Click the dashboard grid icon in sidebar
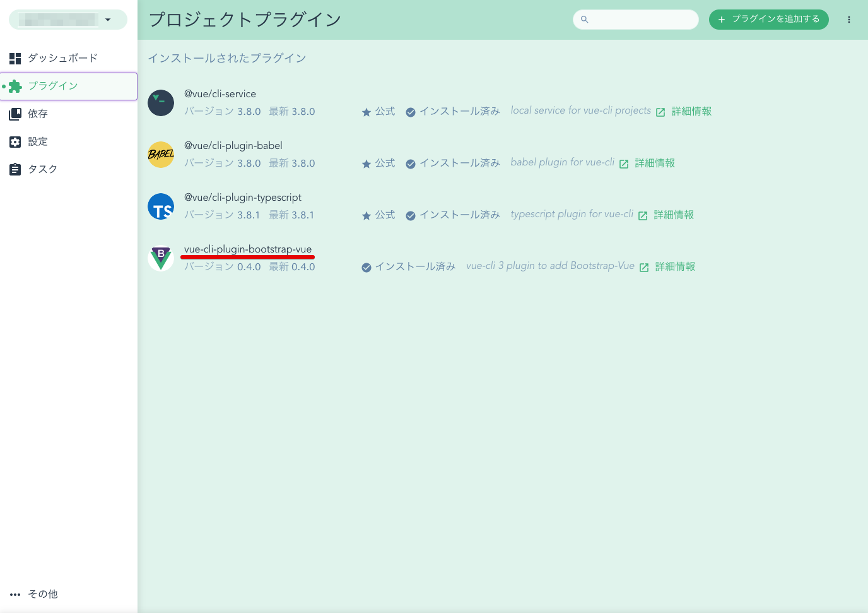The image size is (868, 613). point(15,59)
